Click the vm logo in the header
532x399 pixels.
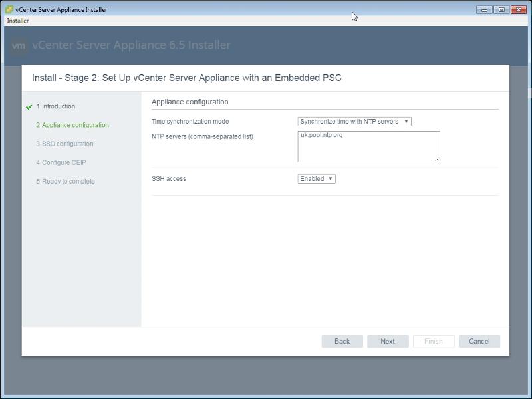click(19, 45)
